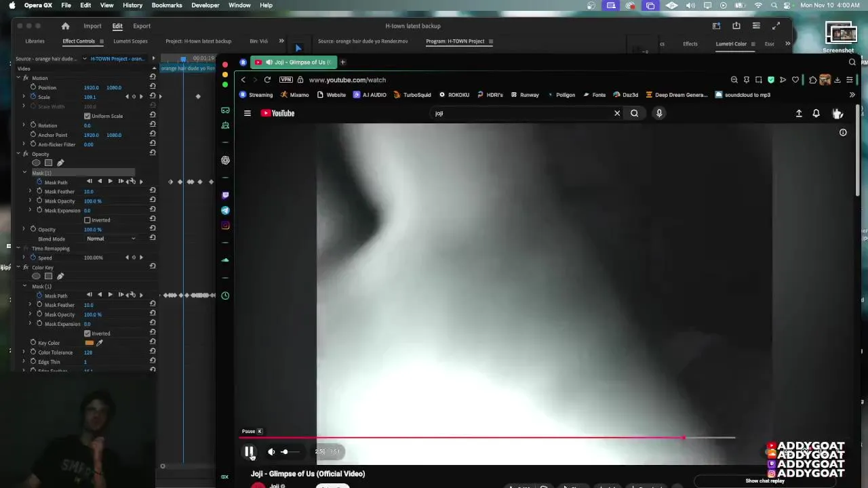
Task: Show more bookmarks chevron in Opera
Action: [852, 95]
